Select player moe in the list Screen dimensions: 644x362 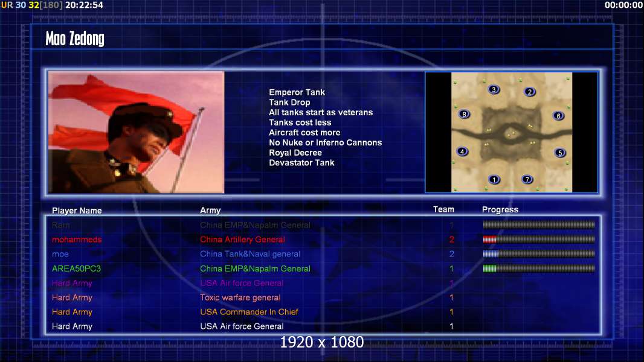(x=60, y=254)
